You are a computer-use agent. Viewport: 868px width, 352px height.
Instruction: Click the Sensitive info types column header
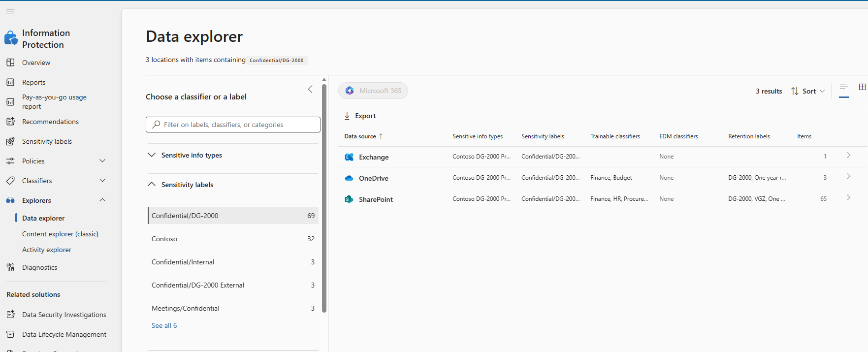point(478,136)
